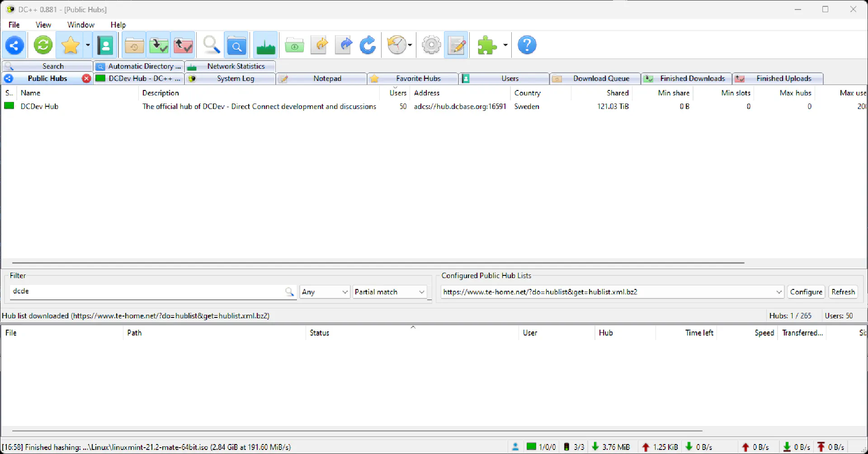Switch to the System Log tab
This screenshot has width=868, height=454.
coord(230,78)
